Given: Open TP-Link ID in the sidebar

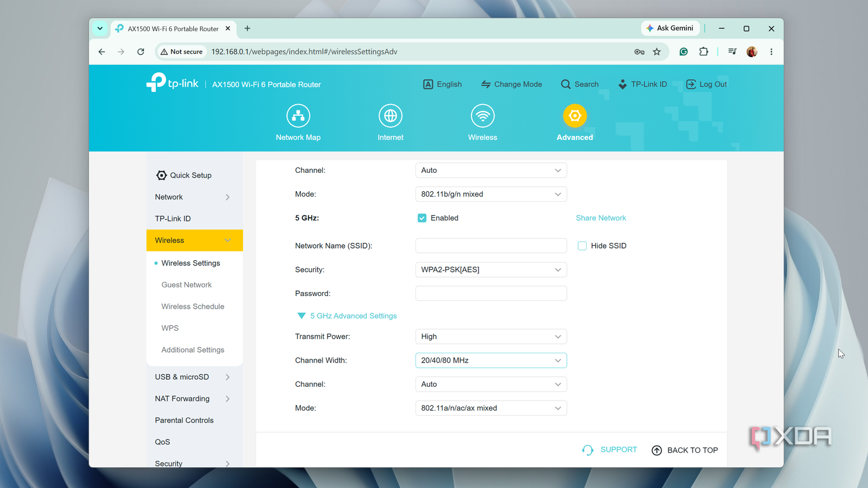Looking at the screenshot, I should click(173, 219).
